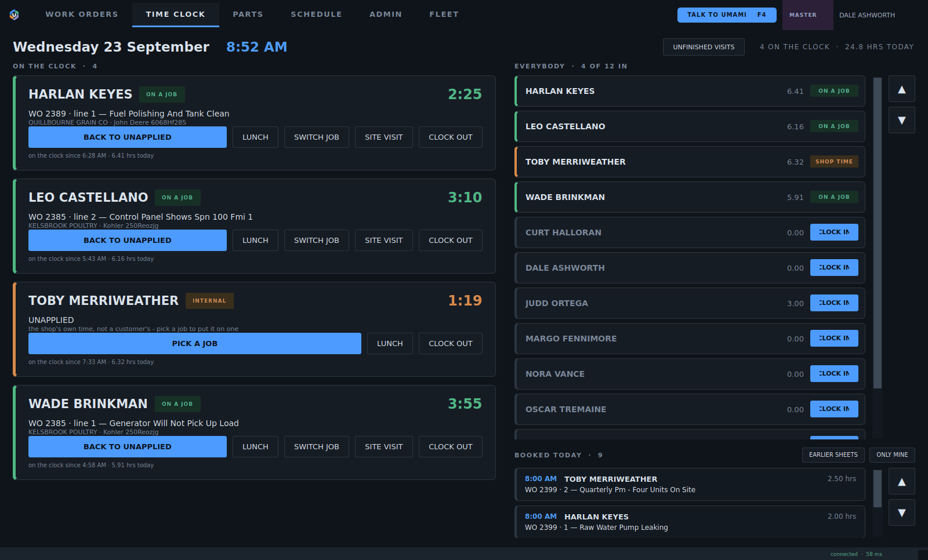
Task: Start lunch for Harlan Keyes
Action: pos(255,137)
